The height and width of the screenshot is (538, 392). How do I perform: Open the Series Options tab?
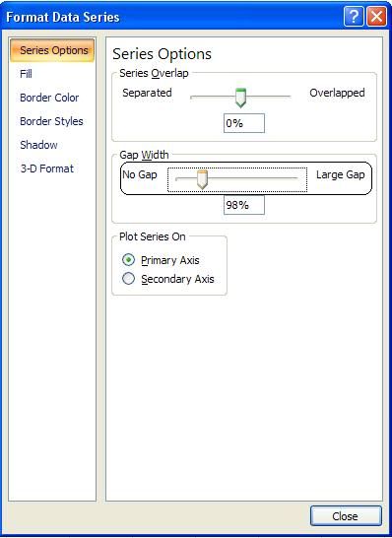coord(52,50)
